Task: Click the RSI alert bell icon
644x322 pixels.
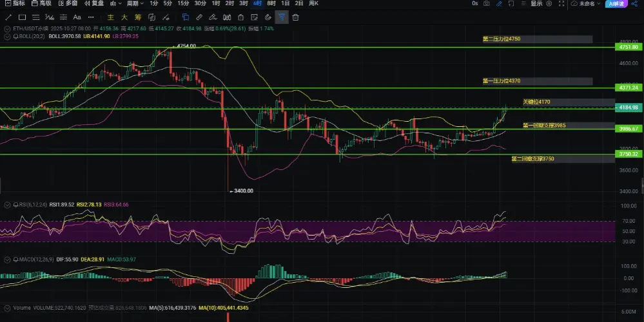Action: (16, 204)
